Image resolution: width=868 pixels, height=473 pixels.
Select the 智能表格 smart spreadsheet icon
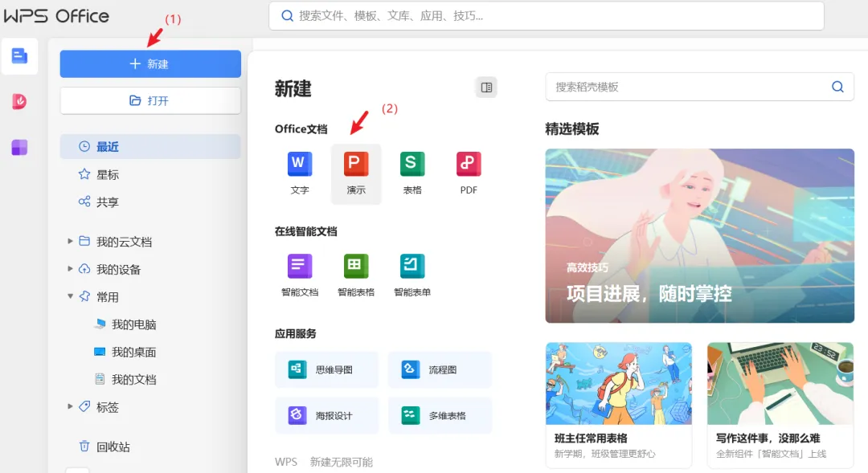[x=356, y=267]
